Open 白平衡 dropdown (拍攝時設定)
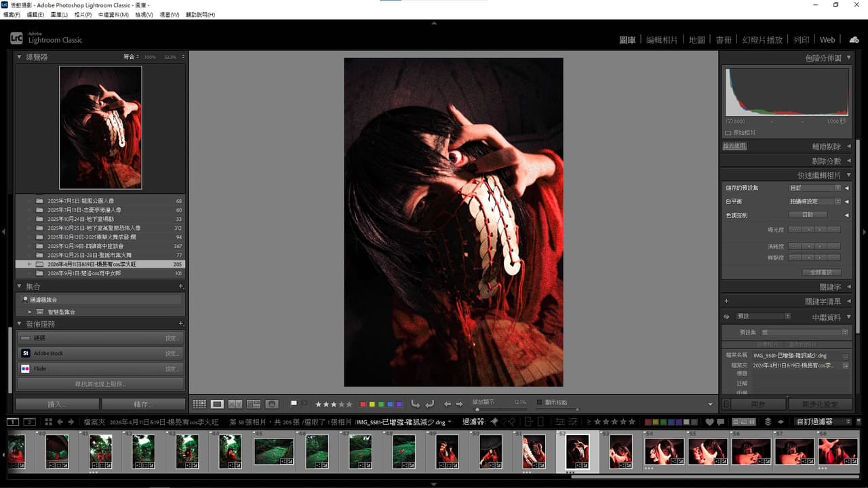868x488 pixels. [815, 201]
